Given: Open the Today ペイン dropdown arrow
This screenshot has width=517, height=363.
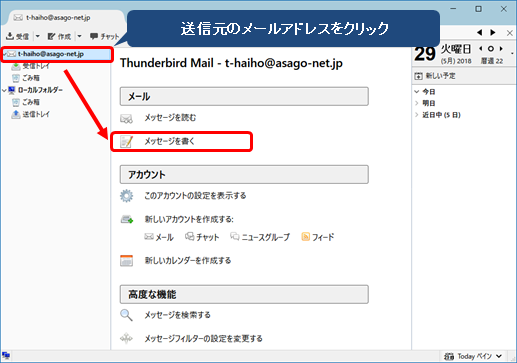Looking at the screenshot, I should click(x=499, y=356).
